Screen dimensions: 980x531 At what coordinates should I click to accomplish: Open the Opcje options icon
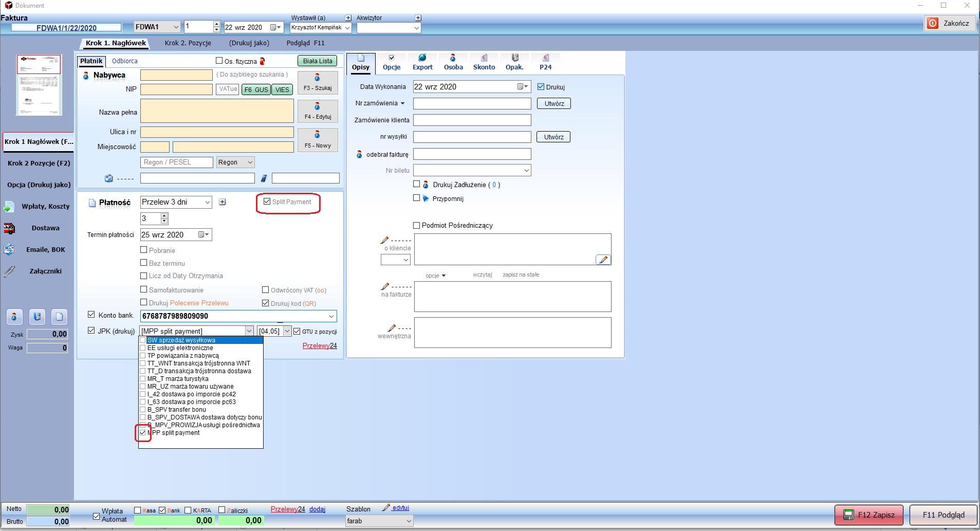tap(392, 58)
